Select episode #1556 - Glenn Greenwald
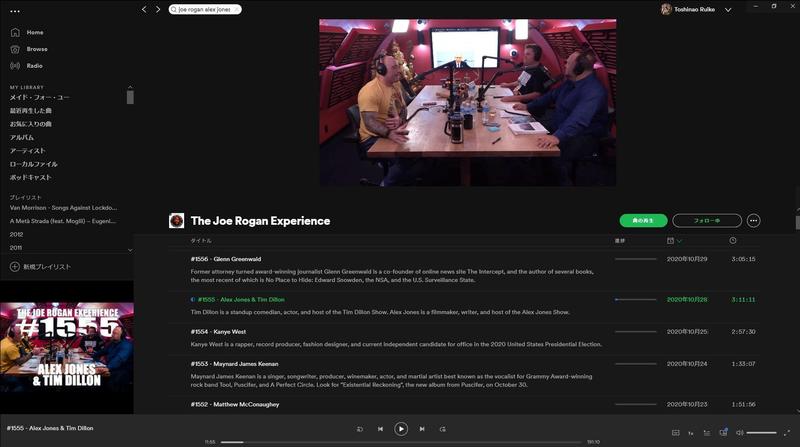The image size is (800, 447). [x=226, y=259]
